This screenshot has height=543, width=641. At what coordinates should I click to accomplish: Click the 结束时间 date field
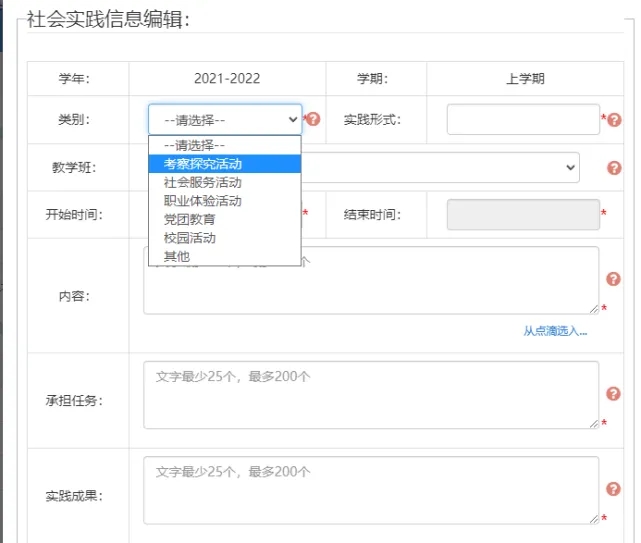click(x=522, y=214)
